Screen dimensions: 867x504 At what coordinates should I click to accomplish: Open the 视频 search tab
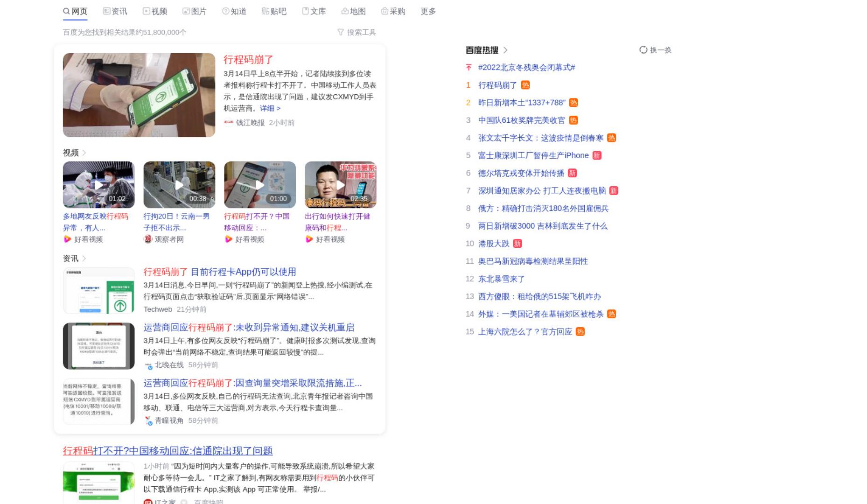(155, 11)
